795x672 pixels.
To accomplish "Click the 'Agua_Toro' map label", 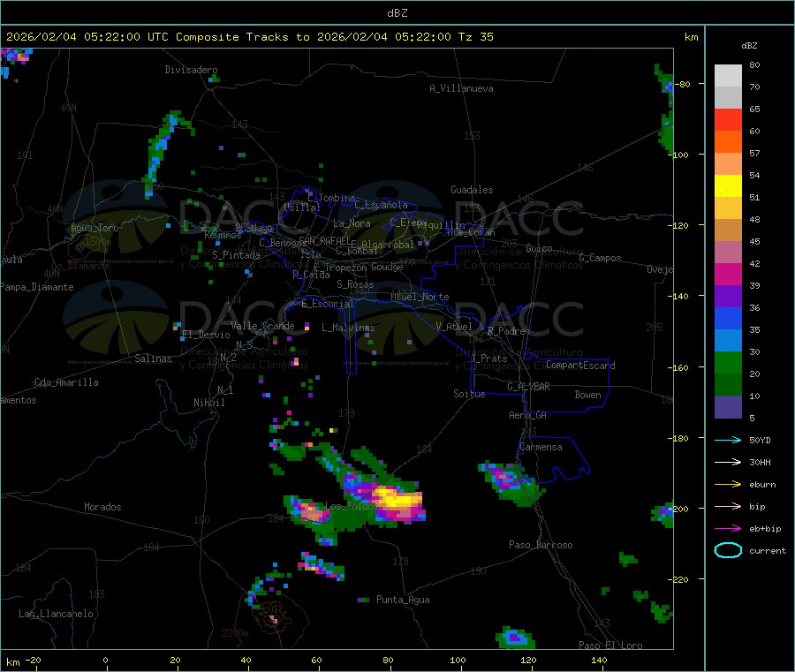I will tap(95, 228).
